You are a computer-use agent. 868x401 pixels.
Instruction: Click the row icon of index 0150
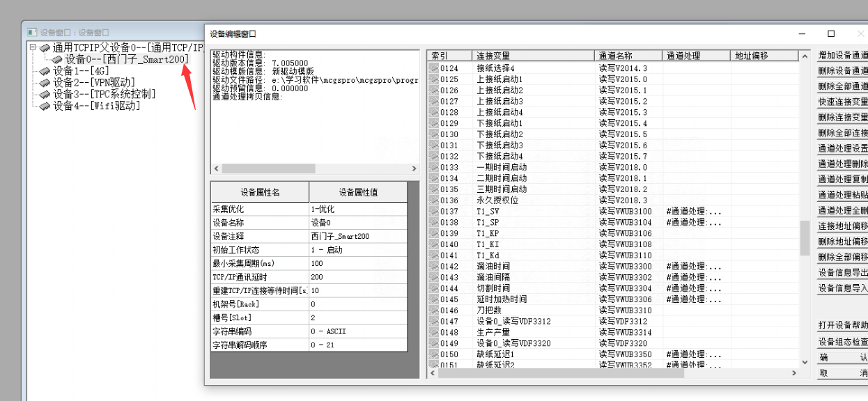(x=433, y=354)
